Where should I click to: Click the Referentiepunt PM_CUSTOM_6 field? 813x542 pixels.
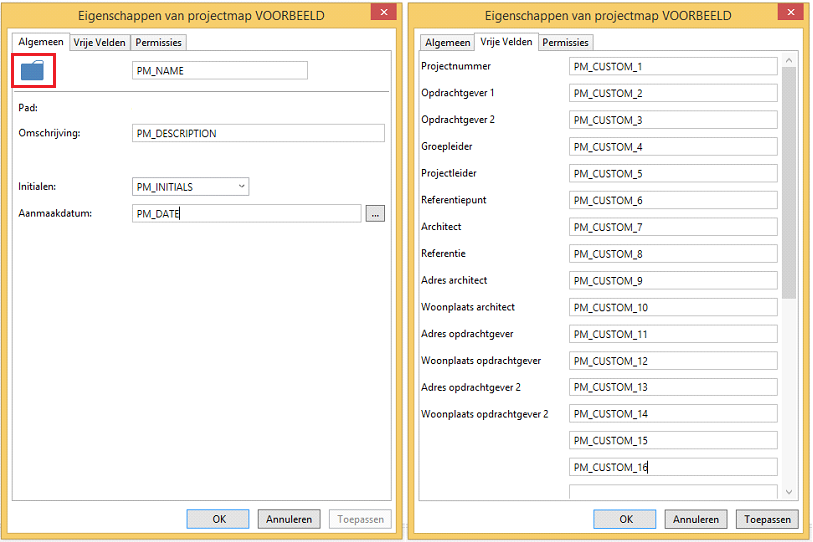coord(673,200)
